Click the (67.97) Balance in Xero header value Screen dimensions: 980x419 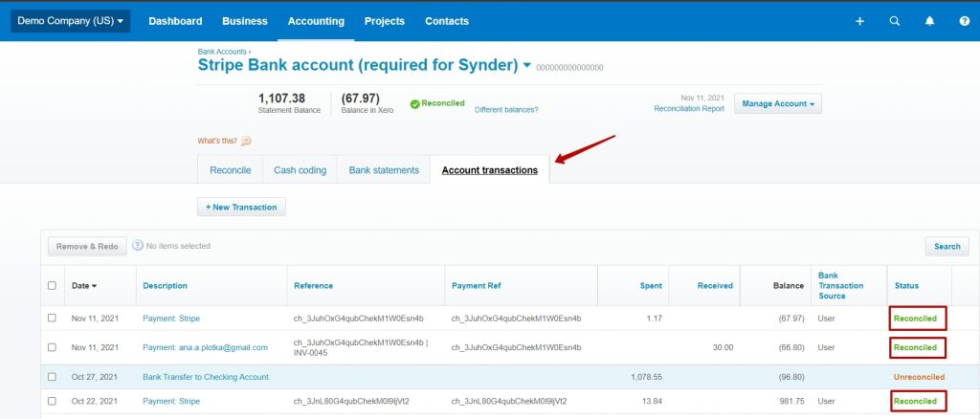pyautogui.click(x=360, y=98)
